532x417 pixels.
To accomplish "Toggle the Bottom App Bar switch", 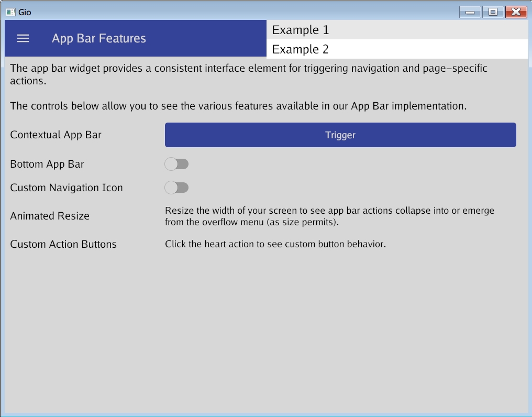I will 176,164.
